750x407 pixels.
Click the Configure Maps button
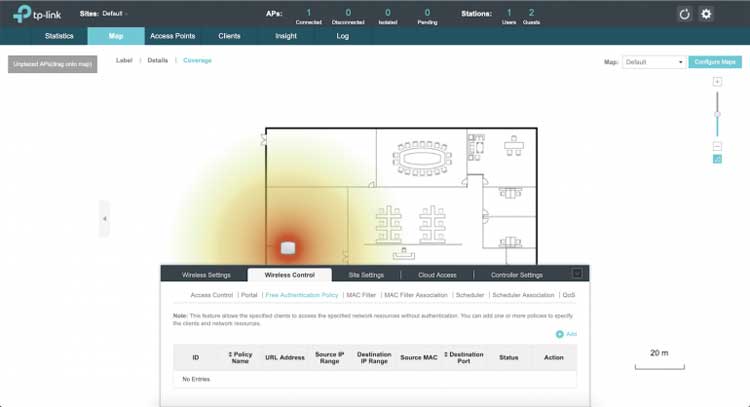(716, 62)
